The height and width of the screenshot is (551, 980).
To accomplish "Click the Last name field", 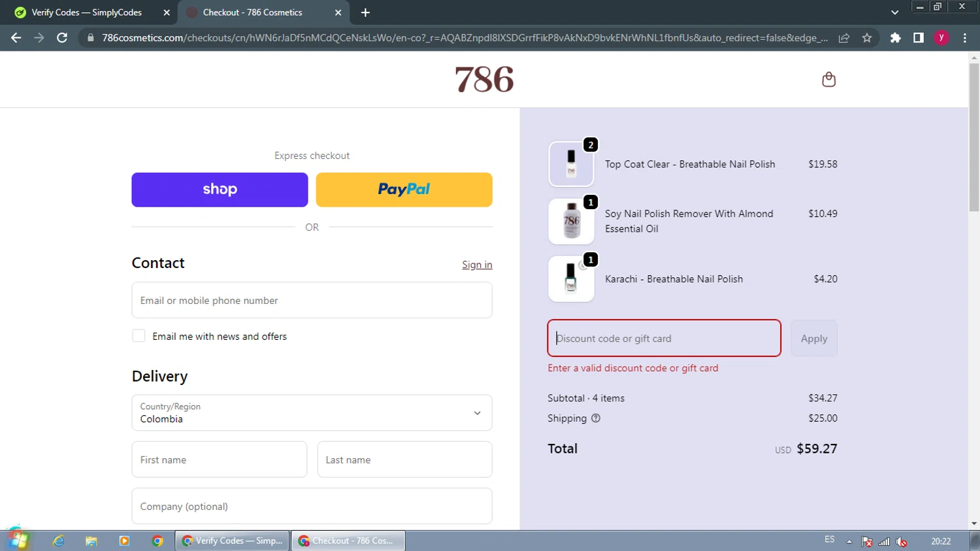I will pos(404,459).
